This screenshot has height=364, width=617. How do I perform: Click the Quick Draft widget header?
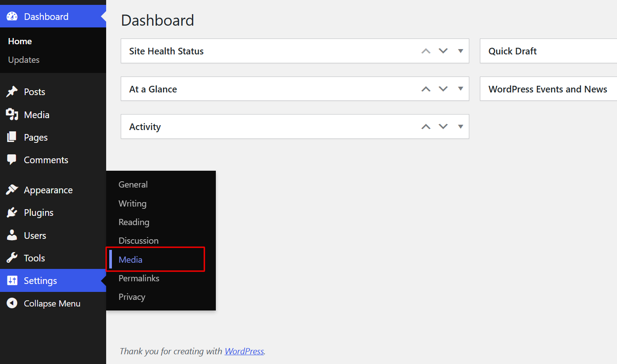click(x=548, y=51)
